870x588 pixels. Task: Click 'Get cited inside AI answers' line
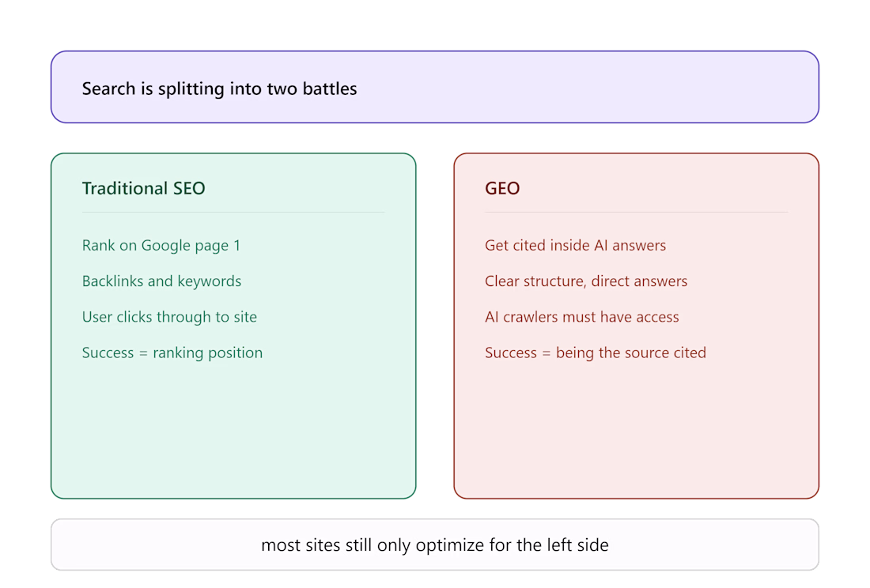[x=575, y=246]
